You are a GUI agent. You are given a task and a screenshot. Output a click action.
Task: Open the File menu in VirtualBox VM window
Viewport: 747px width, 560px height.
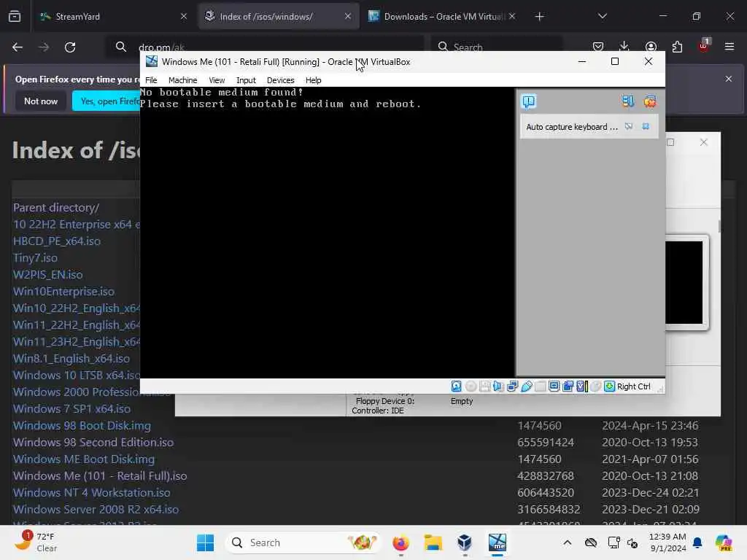[151, 80]
